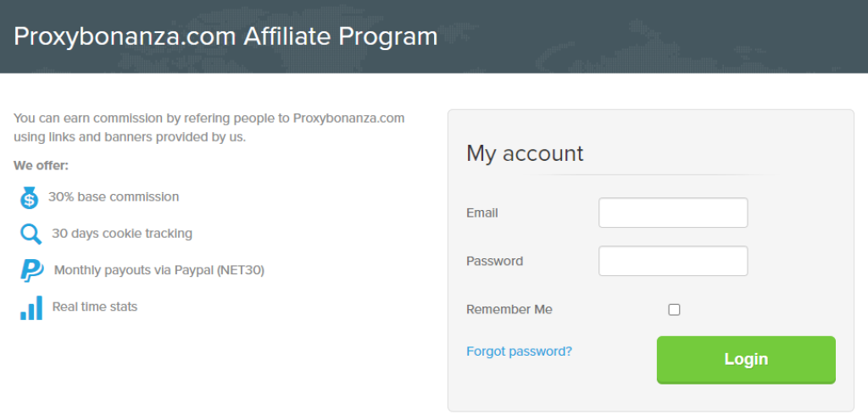Click the We offer: heading
This screenshot has width=868, height=420.
click(x=41, y=165)
